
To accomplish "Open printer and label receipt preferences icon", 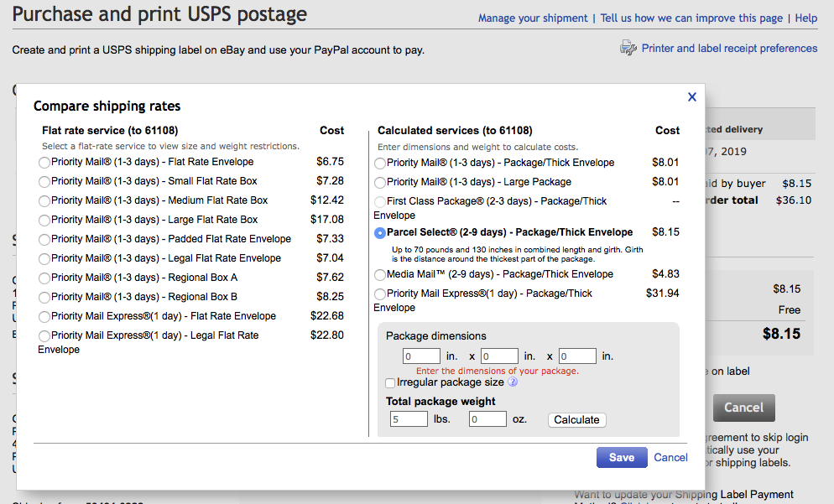I will pos(628,49).
